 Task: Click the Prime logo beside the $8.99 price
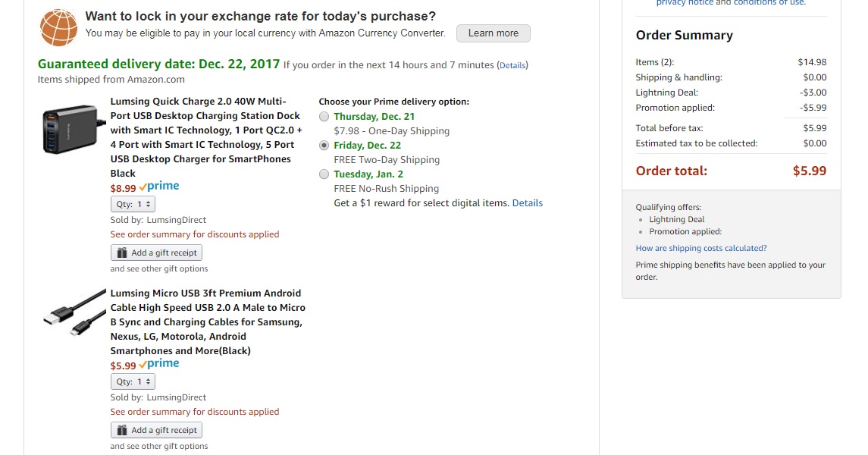(159, 187)
